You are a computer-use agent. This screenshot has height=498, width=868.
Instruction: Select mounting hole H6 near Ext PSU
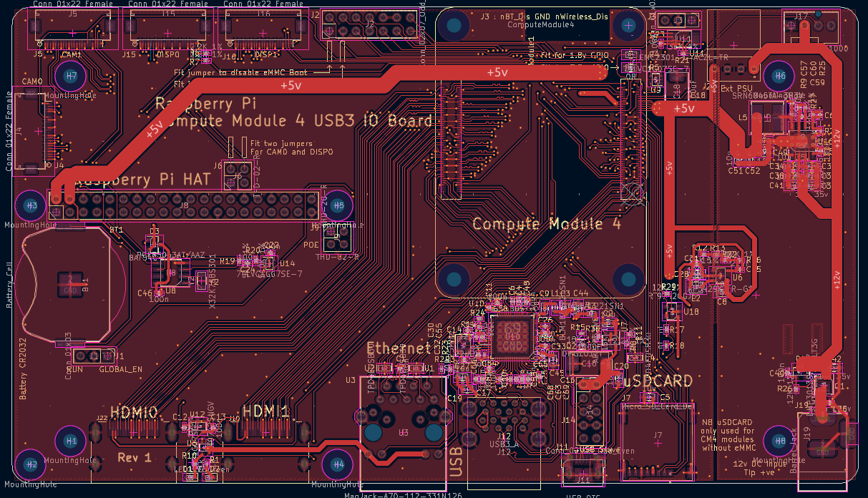point(780,74)
